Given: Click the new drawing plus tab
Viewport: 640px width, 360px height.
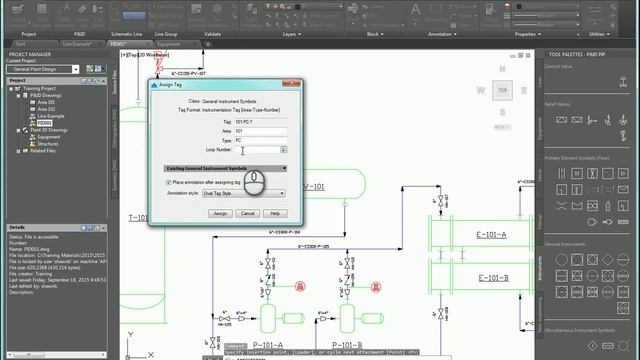Looking at the screenshot, I should click(x=208, y=44).
